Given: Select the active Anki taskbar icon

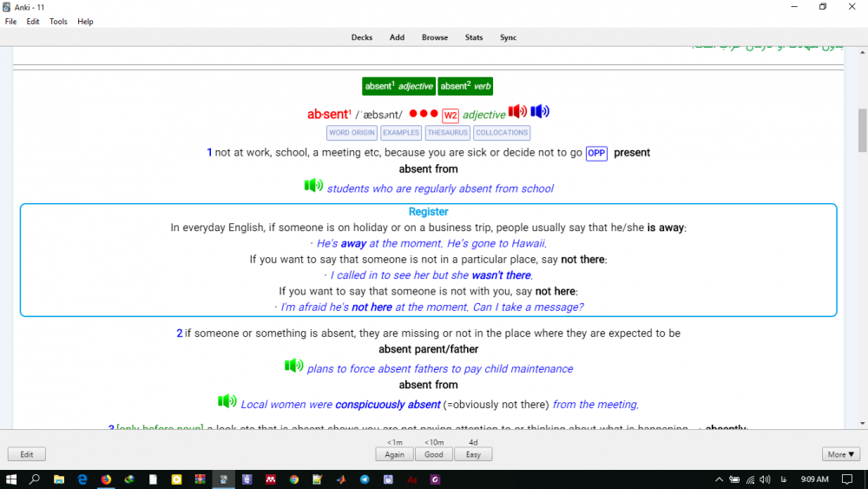Looking at the screenshot, I should tap(224, 479).
